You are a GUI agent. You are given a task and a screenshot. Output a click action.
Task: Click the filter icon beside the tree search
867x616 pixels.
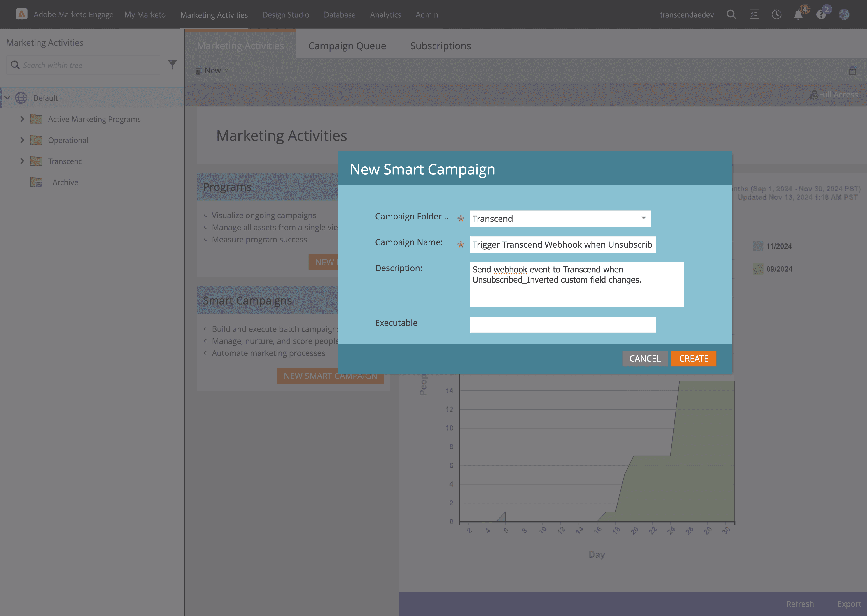pyautogui.click(x=172, y=65)
